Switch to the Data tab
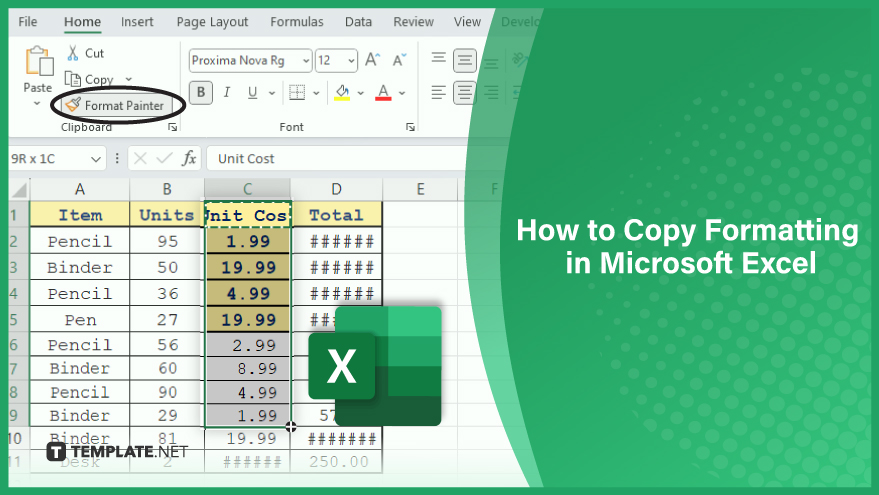 coord(358,22)
